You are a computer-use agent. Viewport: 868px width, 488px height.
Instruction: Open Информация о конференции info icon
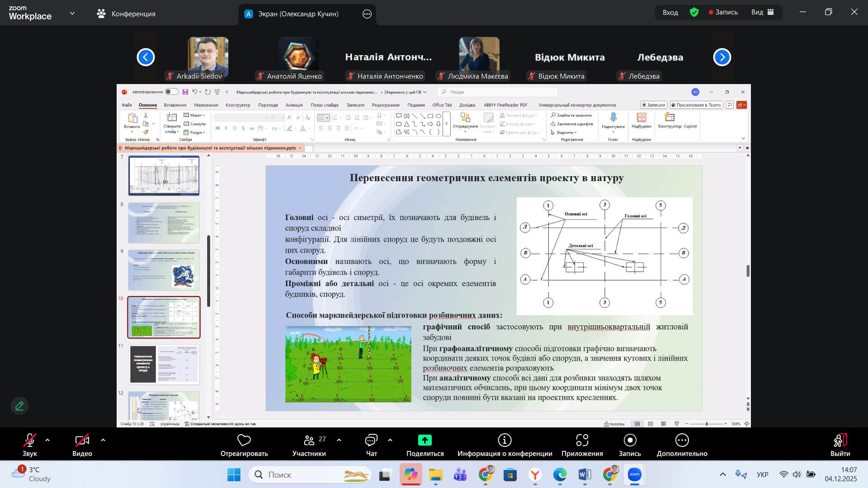point(505,441)
